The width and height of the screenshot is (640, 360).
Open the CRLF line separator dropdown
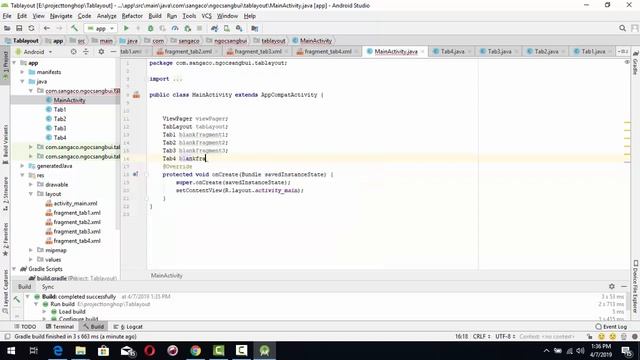coord(481,336)
